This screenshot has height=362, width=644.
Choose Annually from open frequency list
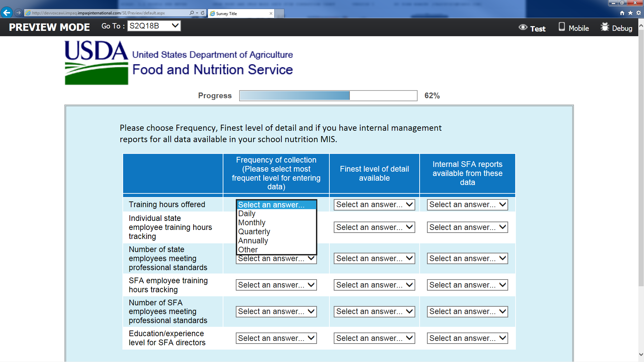253,241
